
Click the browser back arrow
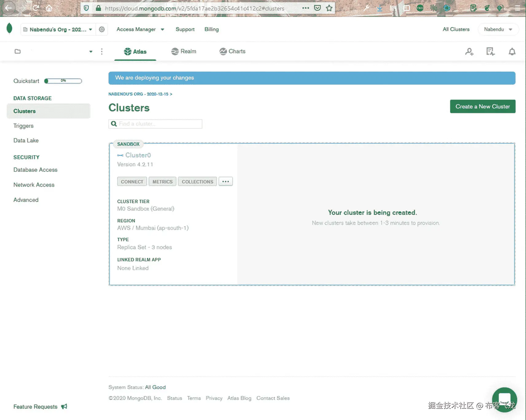click(x=9, y=8)
